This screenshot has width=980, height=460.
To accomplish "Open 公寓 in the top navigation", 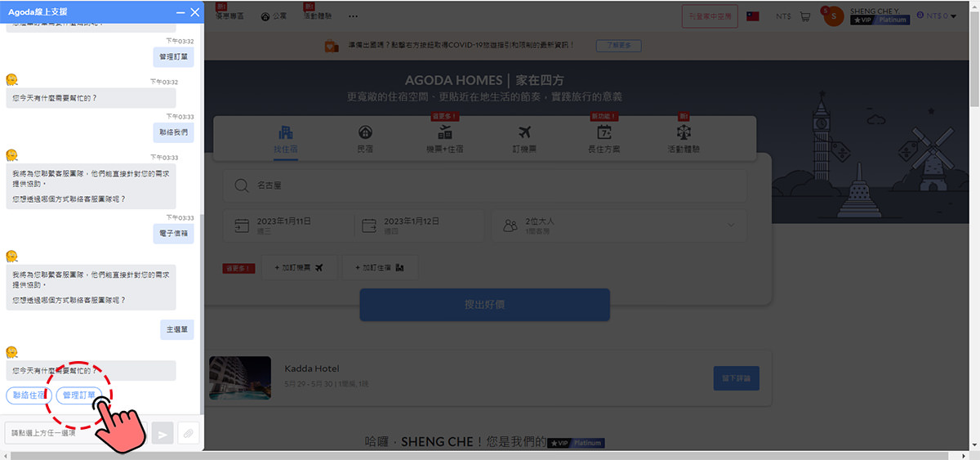I will (274, 16).
